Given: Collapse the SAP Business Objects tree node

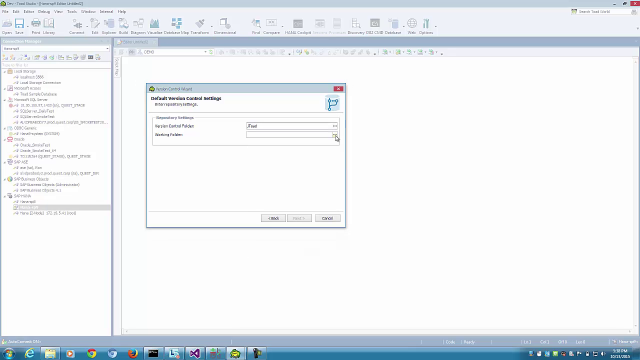Looking at the screenshot, I should (4, 179).
